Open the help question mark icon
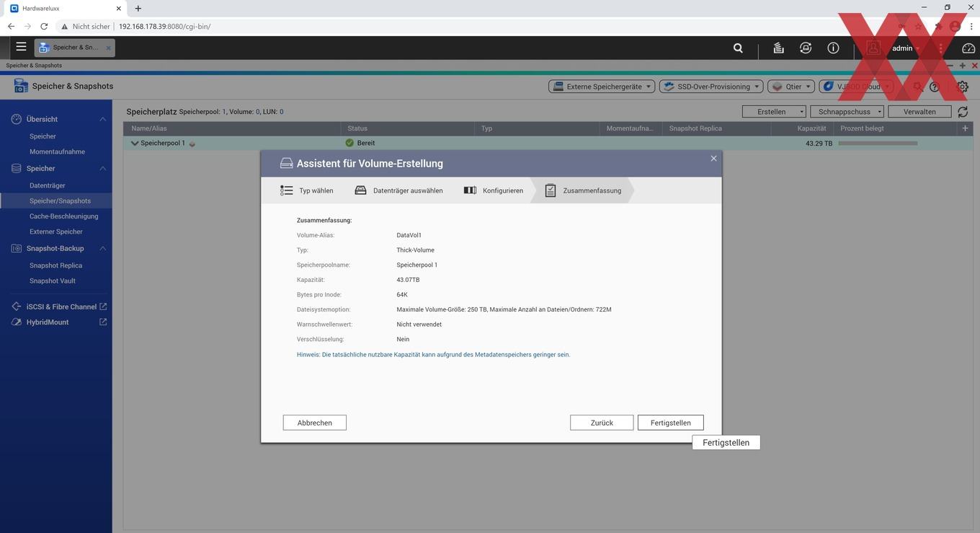 (x=935, y=87)
